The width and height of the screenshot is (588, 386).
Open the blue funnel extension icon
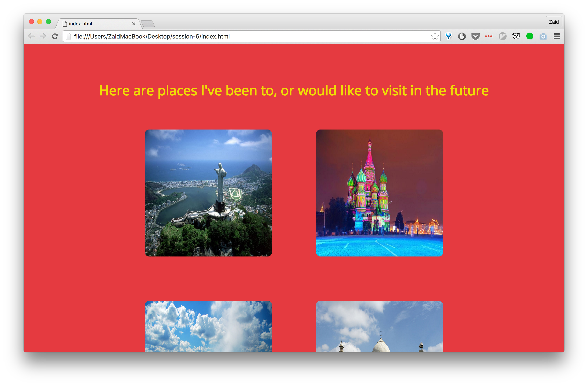pyautogui.click(x=448, y=36)
